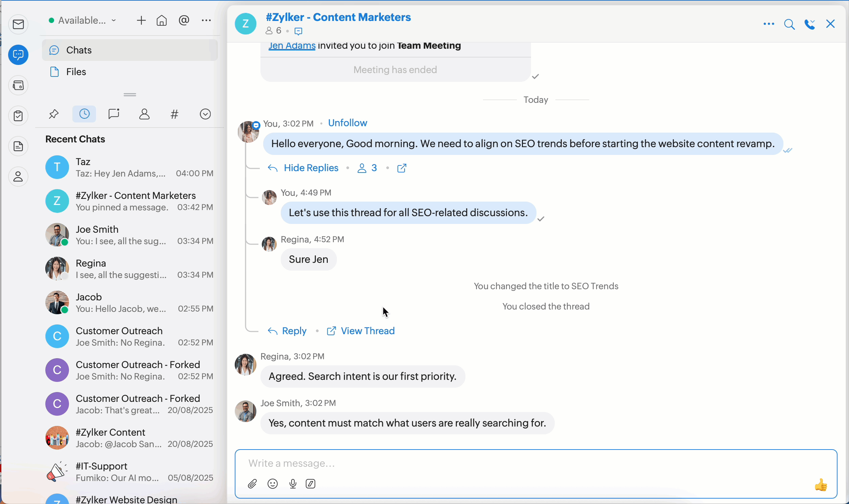Hide Replies of the SEO thread

[x=311, y=168]
